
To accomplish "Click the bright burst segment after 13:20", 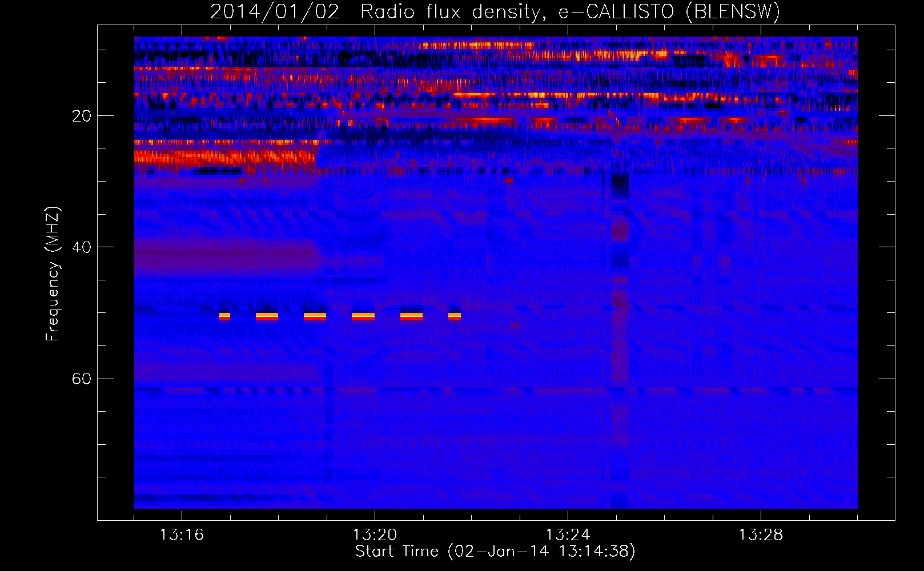I will click(x=411, y=316).
